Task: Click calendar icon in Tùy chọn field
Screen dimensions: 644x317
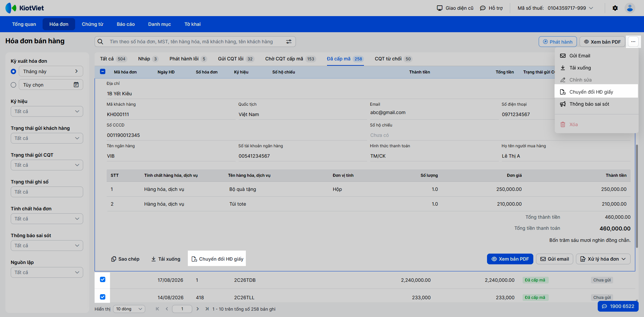Action: tap(76, 85)
